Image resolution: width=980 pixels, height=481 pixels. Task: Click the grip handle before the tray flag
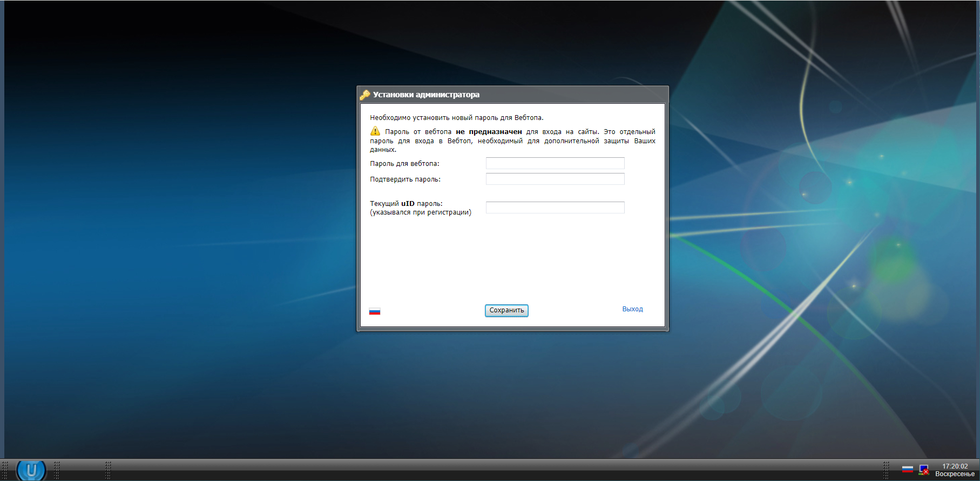tap(886, 470)
